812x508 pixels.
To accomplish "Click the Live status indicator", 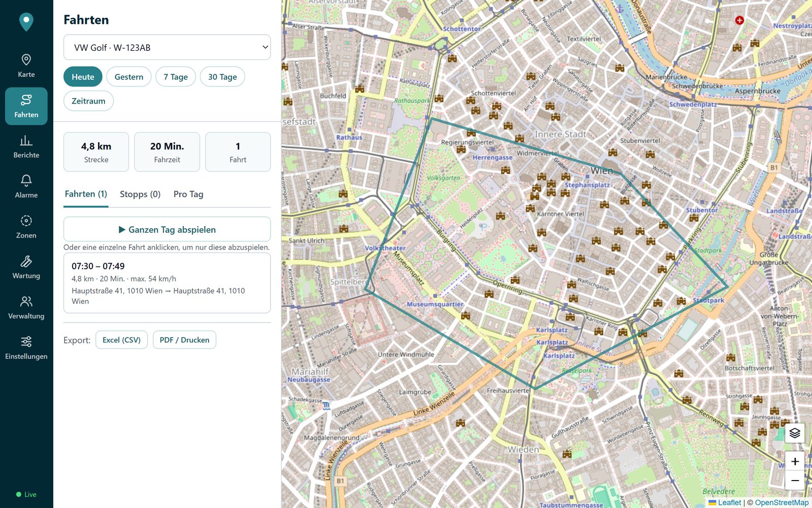I will pyautogui.click(x=26, y=494).
